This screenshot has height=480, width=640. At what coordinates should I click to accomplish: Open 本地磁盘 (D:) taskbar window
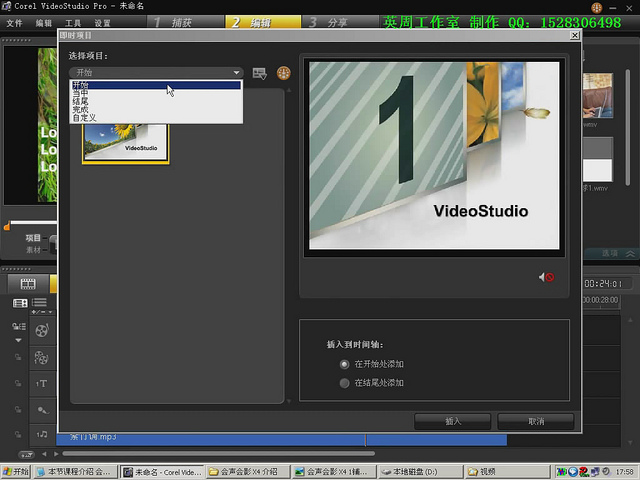coord(419,472)
